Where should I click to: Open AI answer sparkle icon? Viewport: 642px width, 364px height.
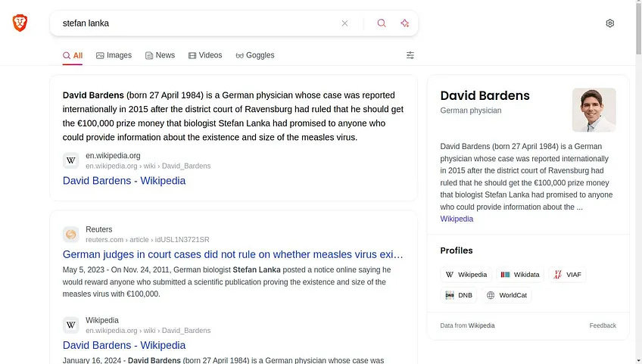point(404,23)
